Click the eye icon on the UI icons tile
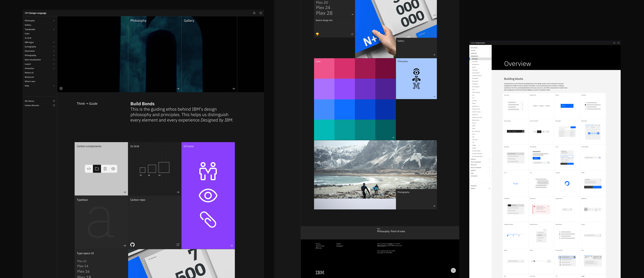The height and width of the screenshot is (278, 644). 208,195
